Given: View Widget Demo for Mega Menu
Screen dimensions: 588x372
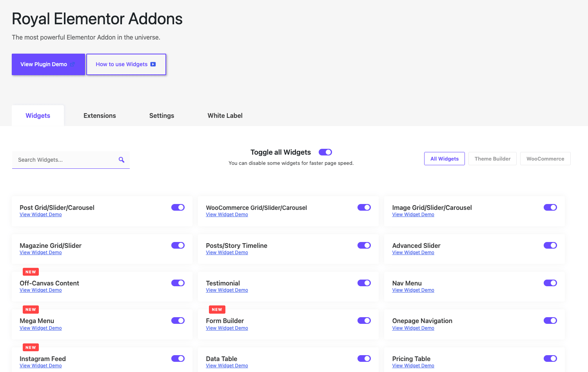Looking at the screenshot, I should coord(41,328).
